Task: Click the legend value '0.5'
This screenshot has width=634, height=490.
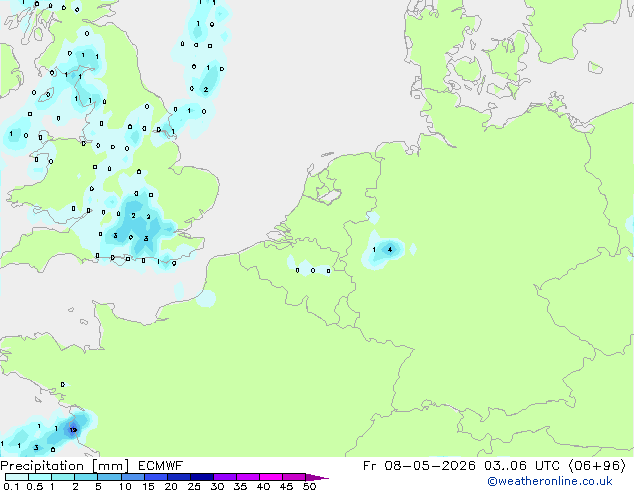Action: pyautogui.click(x=35, y=486)
